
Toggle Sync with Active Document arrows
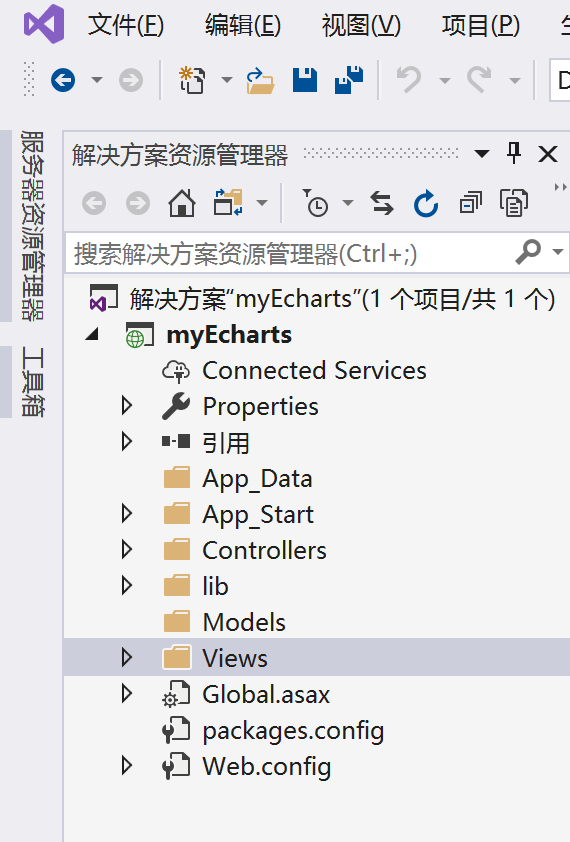[382, 204]
